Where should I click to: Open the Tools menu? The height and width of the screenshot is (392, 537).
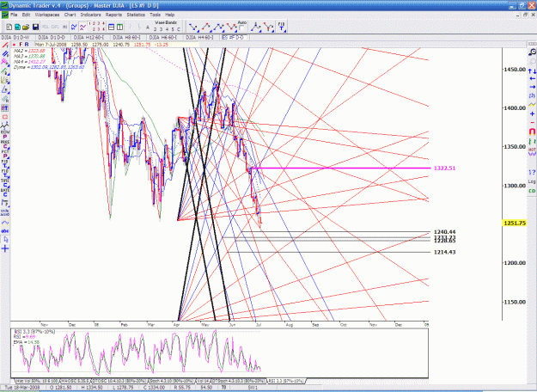[x=155, y=15]
